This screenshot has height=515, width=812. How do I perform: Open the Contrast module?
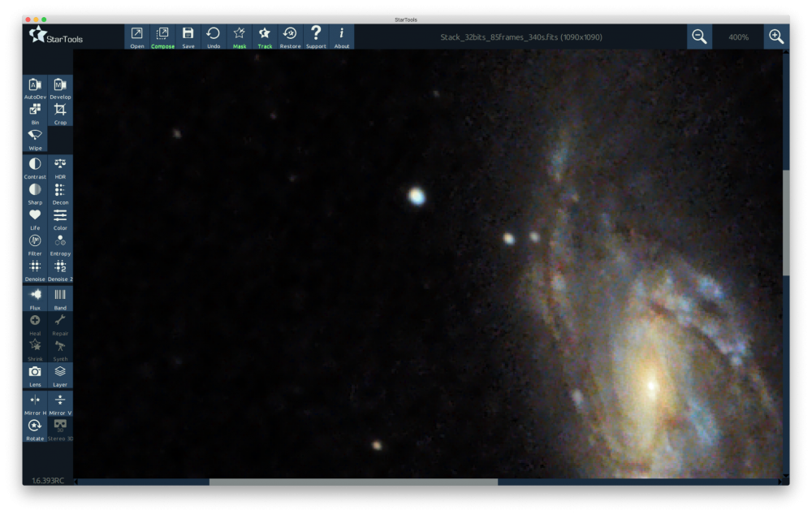click(x=35, y=168)
